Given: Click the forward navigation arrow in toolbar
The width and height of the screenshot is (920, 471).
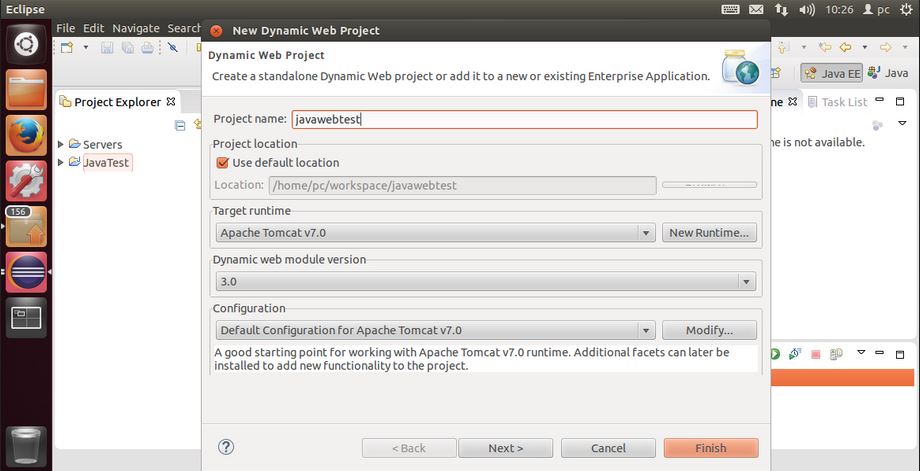Looking at the screenshot, I should coord(885,48).
